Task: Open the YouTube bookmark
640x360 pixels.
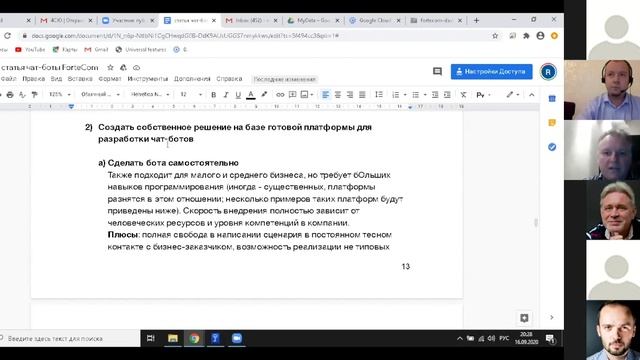Action: pos(30,49)
